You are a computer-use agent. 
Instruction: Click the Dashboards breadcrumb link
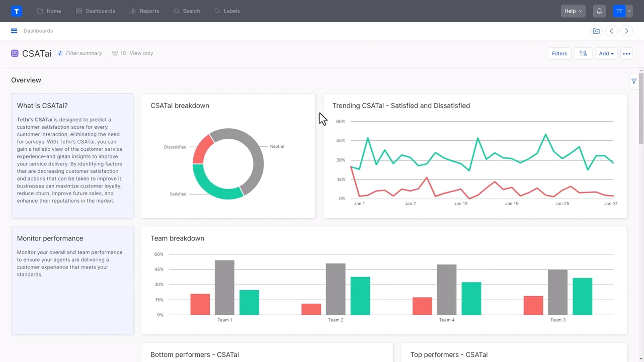point(38,31)
